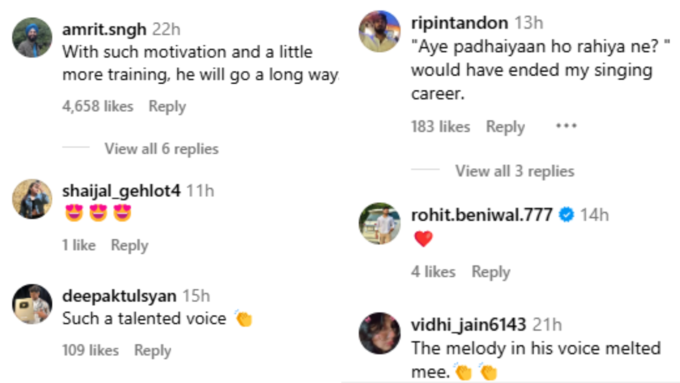Reply to shaijal_gehlot4 comment
680x383 pixels.
pos(129,245)
